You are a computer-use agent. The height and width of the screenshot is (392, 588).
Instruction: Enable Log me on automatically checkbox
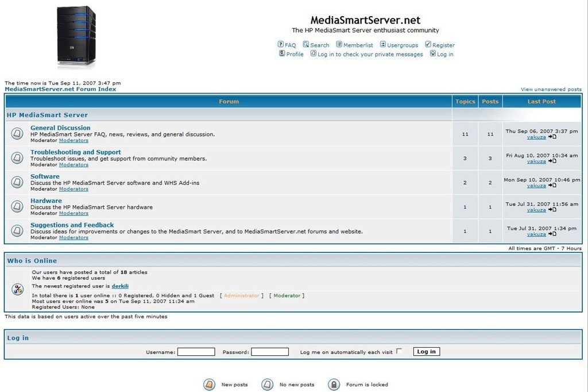pyautogui.click(x=399, y=351)
